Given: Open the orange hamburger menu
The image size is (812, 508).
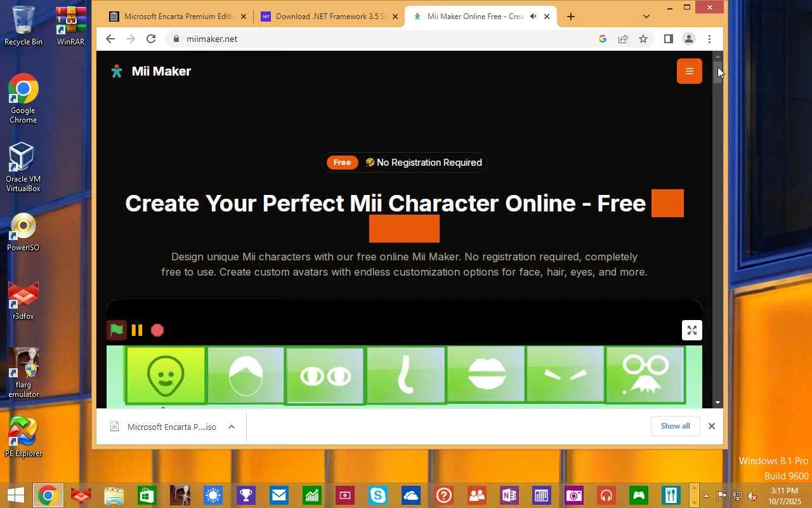Looking at the screenshot, I should [x=690, y=71].
